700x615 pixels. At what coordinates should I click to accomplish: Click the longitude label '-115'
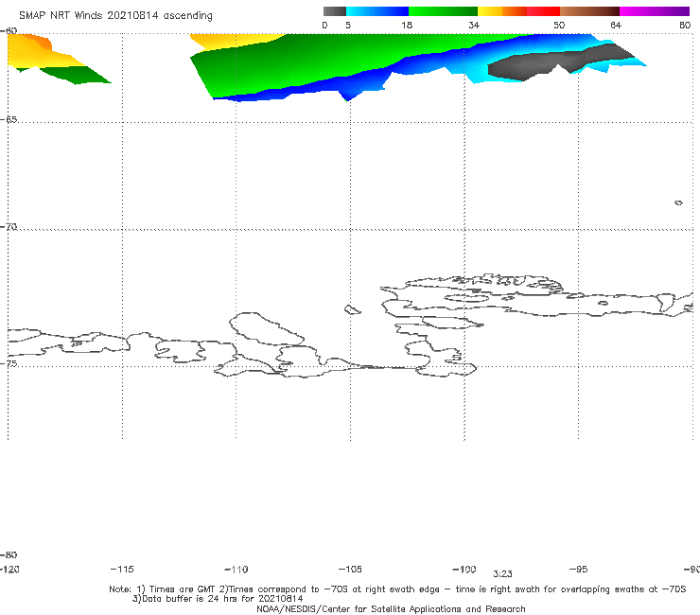tap(122, 569)
